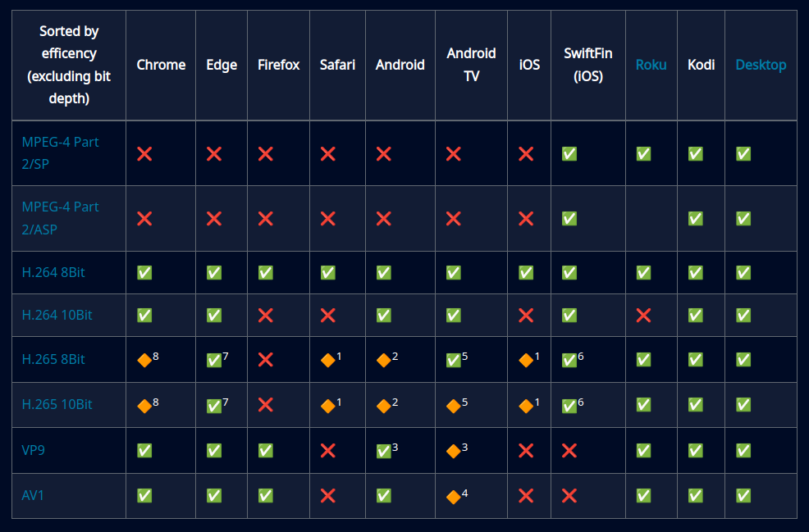Click the orange diamond for Android TV AV1
Screen dimensions: 809x532
[x=453, y=497]
